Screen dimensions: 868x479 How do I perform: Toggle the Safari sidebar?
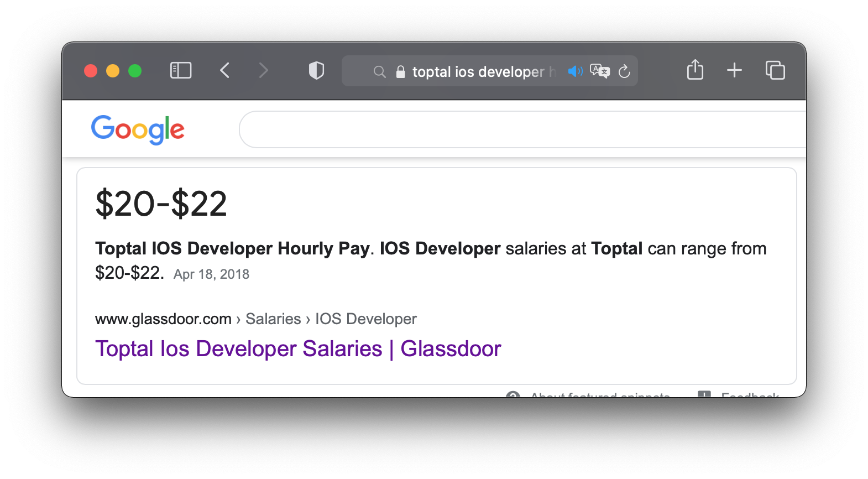[181, 71]
